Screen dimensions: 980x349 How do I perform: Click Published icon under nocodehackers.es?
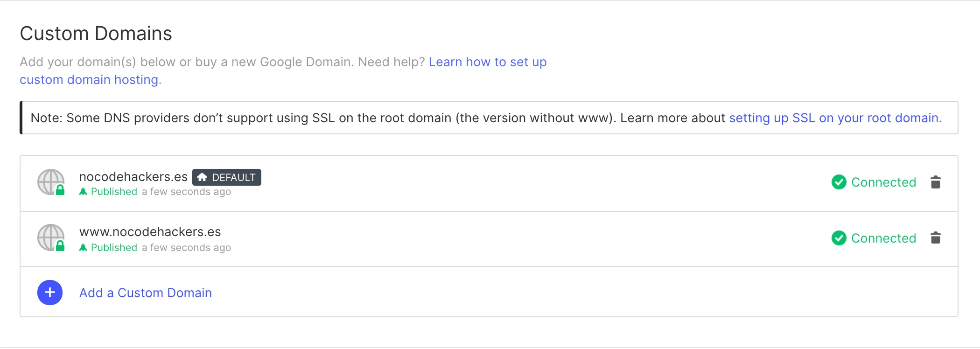point(83,192)
